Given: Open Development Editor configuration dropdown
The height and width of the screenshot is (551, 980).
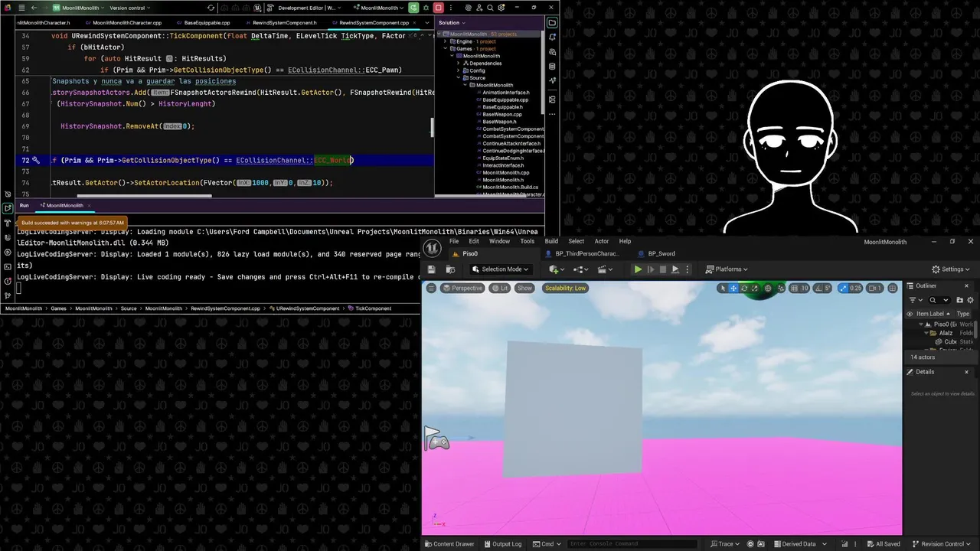Looking at the screenshot, I should [310, 8].
